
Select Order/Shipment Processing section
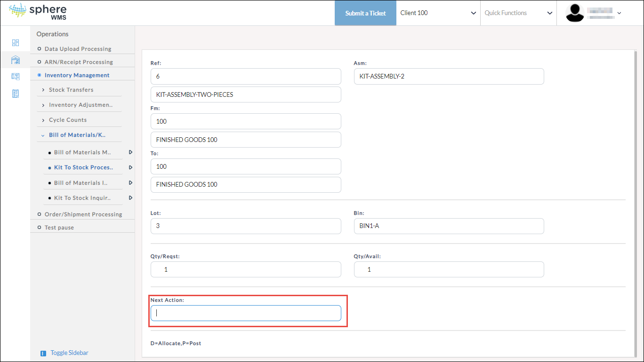(x=83, y=214)
